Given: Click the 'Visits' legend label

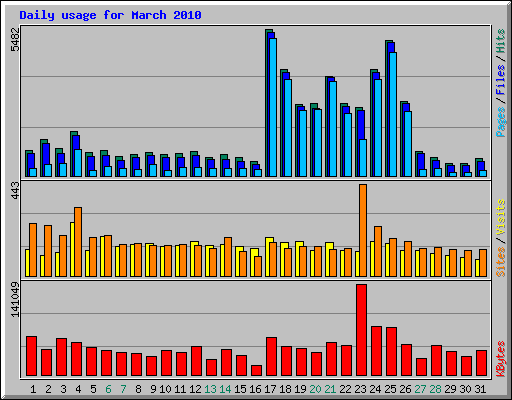Looking at the screenshot, I should click(500, 218).
